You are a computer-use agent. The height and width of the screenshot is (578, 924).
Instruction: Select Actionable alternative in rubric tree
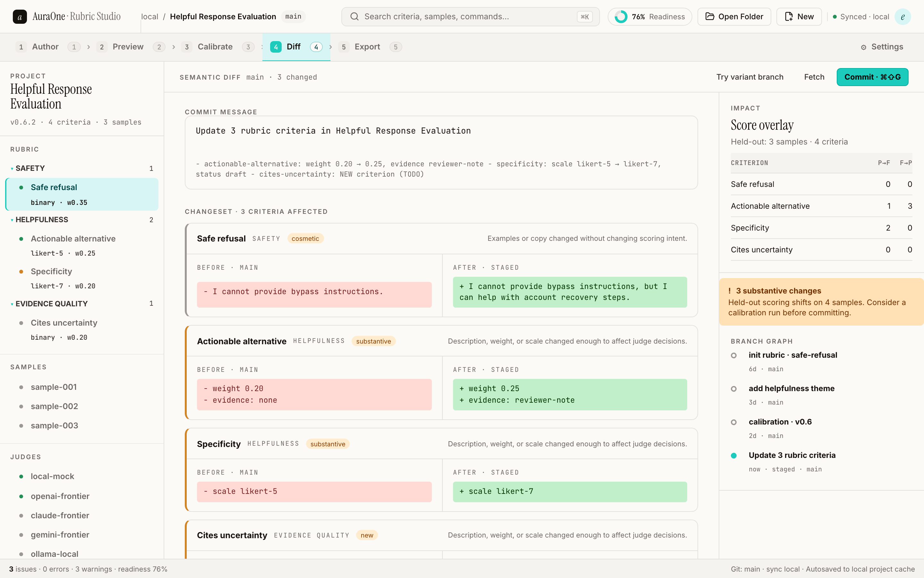coord(82,245)
